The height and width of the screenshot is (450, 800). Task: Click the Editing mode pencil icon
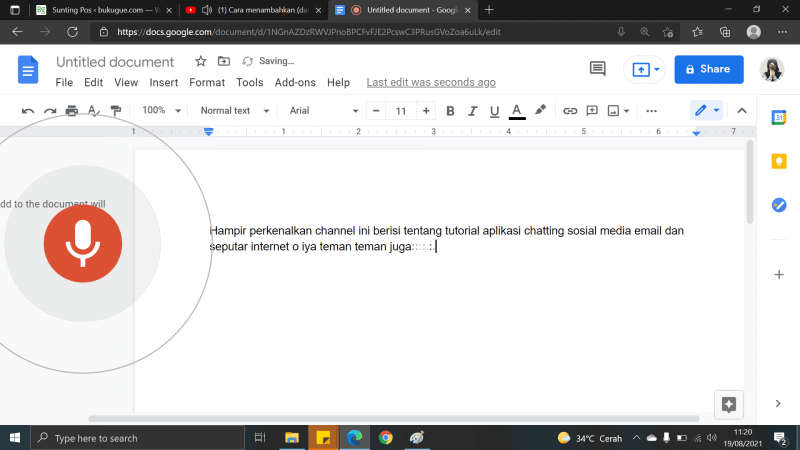pyautogui.click(x=701, y=110)
